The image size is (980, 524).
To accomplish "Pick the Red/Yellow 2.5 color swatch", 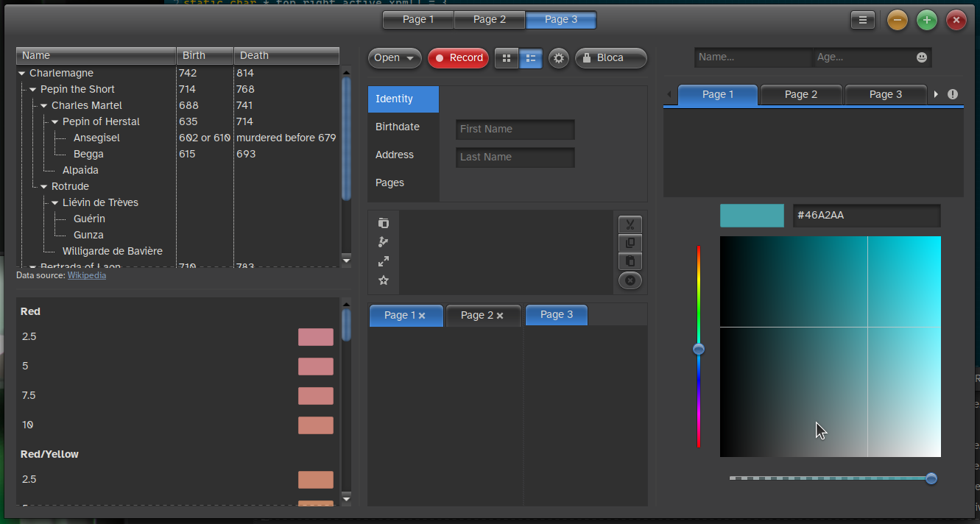I will pos(316,480).
